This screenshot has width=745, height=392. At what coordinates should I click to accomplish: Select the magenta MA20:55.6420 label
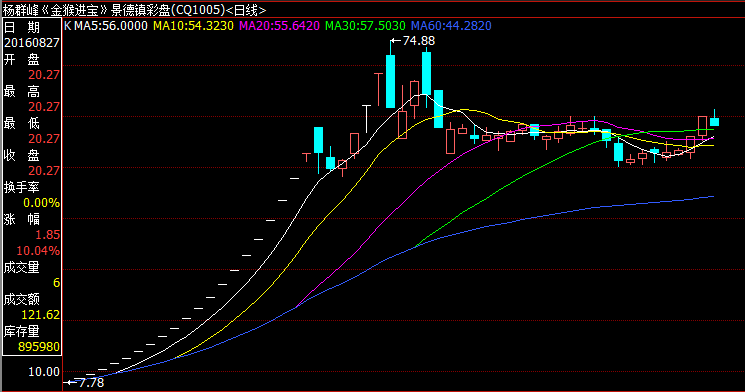point(279,26)
